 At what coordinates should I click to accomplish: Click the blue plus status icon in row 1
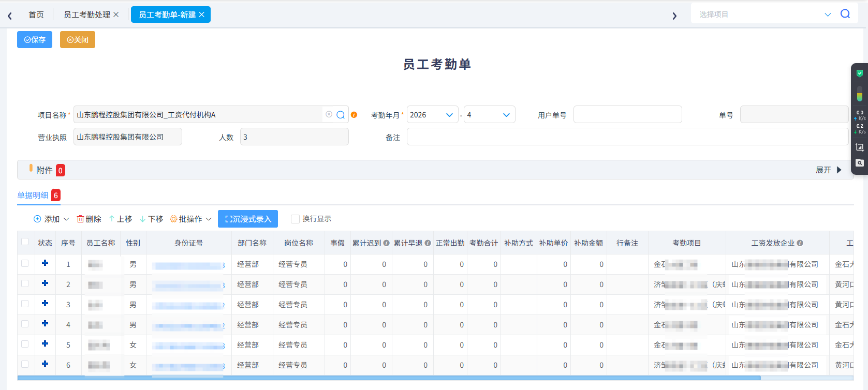pyautogui.click(x=45, y=263)
